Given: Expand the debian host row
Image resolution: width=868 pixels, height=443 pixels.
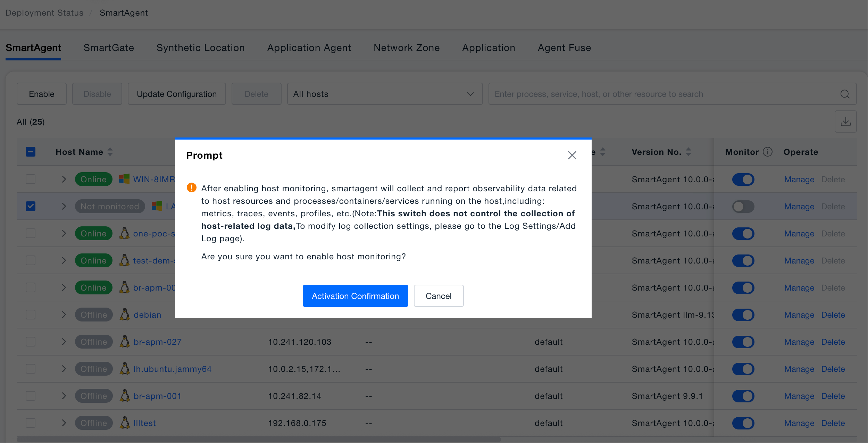Looking at the screenshot, I should pos(64,315).
